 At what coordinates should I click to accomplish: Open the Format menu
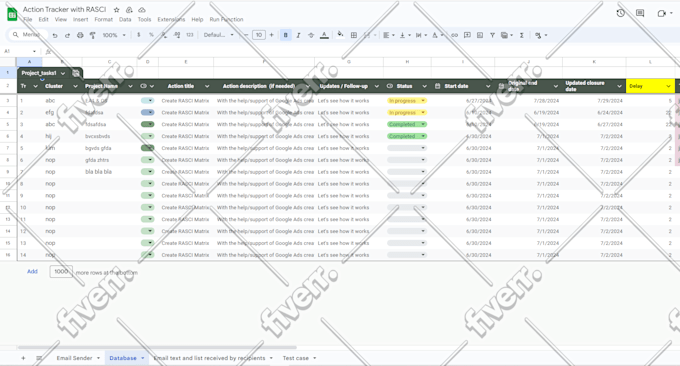104,20
